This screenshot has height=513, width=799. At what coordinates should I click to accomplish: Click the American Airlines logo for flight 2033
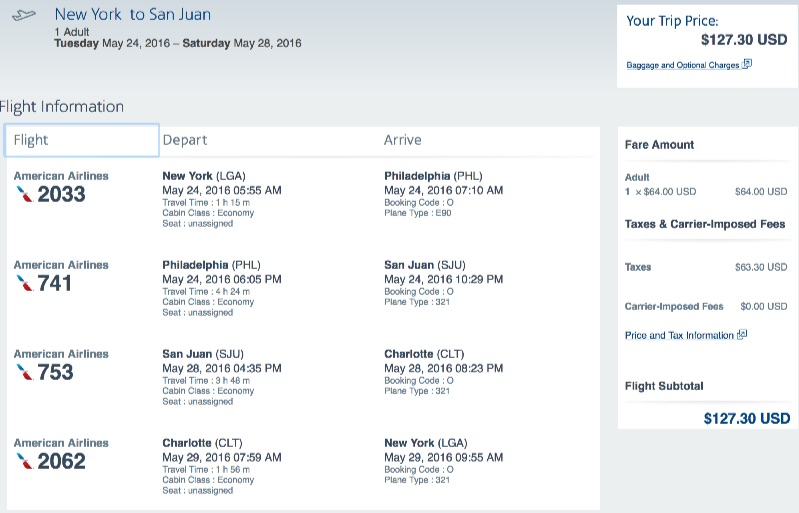click(x=24, y=194)
